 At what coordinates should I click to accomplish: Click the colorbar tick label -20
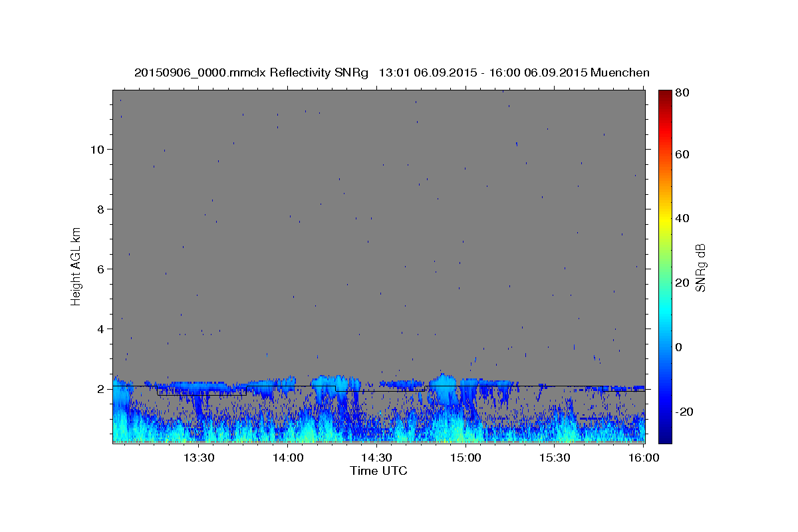pos(684,411)
